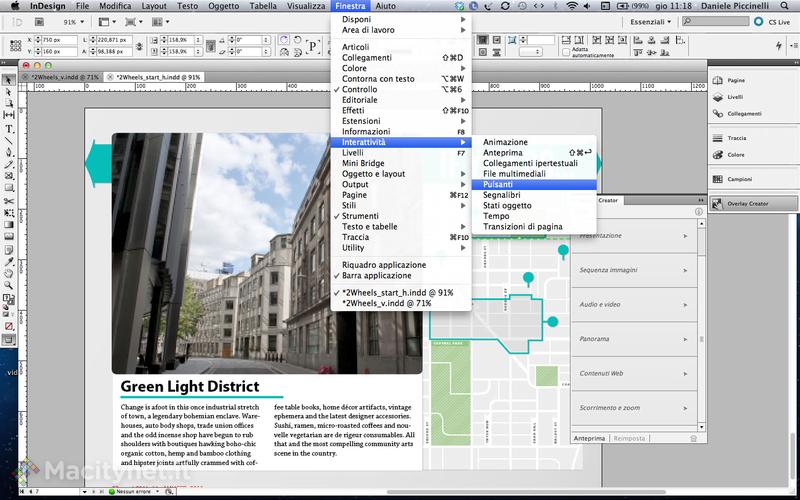Open the Traccia stroke panel
800x500 pixels.
[736, 138]
